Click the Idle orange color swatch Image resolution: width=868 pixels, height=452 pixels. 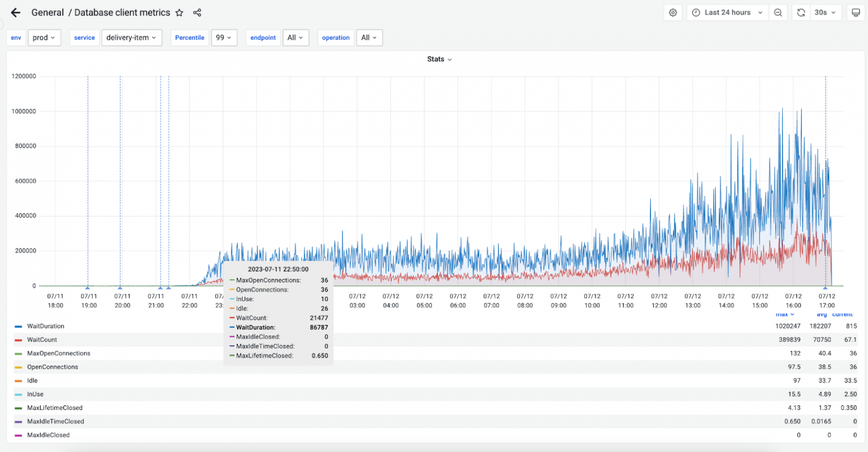click(x=18, y=381)
